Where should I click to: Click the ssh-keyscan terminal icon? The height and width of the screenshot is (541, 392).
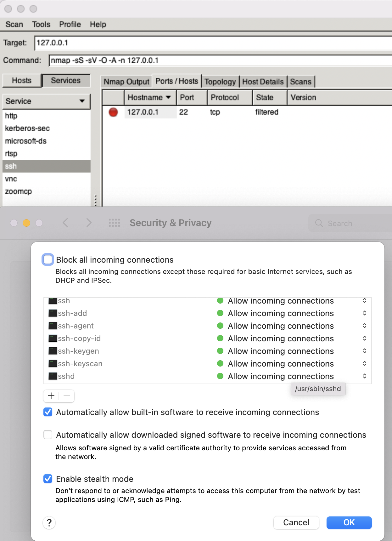(x=53, y=364)
